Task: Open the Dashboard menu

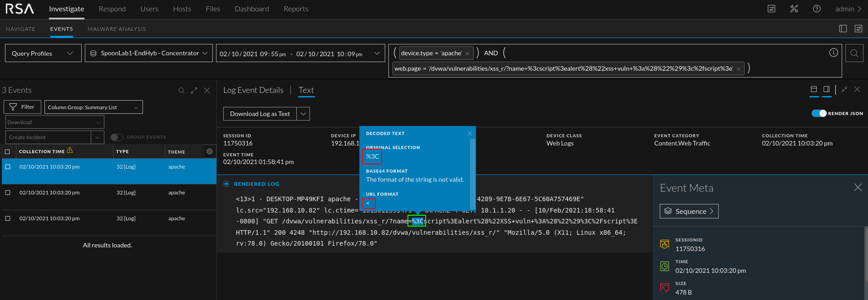Action: click(251, 9)
